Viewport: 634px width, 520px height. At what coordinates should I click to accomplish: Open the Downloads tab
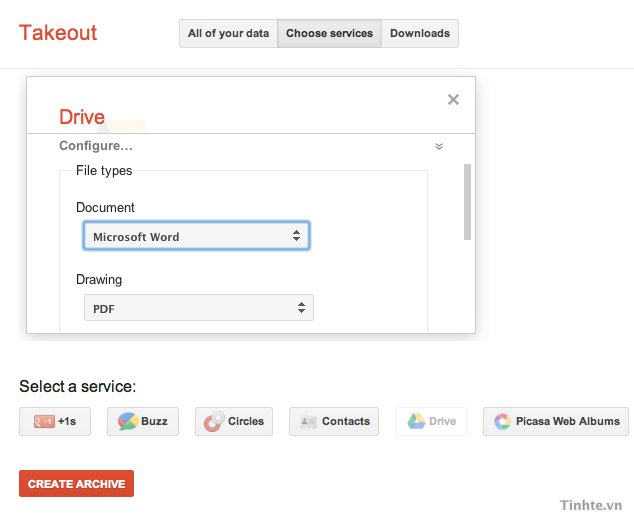point(420,33)
